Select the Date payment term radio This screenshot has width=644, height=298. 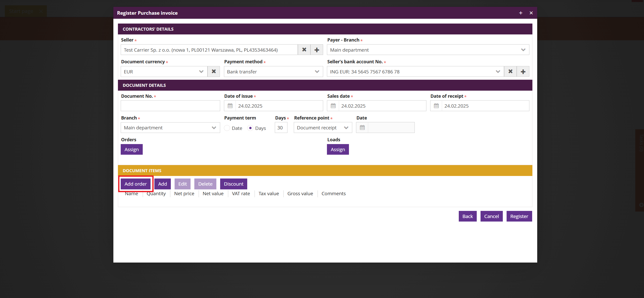(227, 128)
